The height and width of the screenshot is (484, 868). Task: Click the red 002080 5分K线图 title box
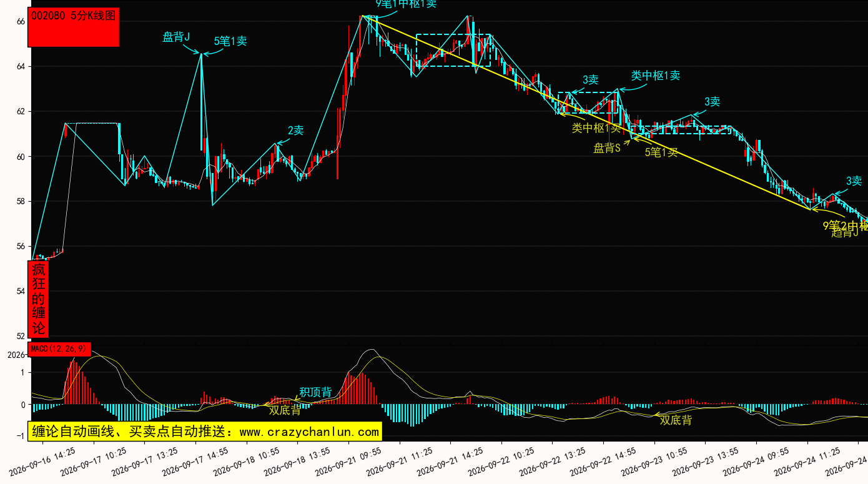coord(74,27)
